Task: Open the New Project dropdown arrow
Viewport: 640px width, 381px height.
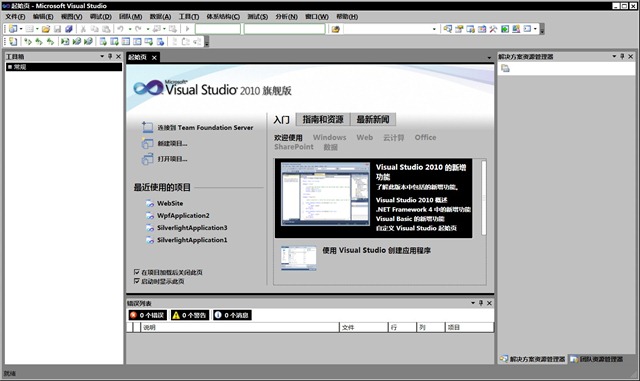Action: [21, 29]
